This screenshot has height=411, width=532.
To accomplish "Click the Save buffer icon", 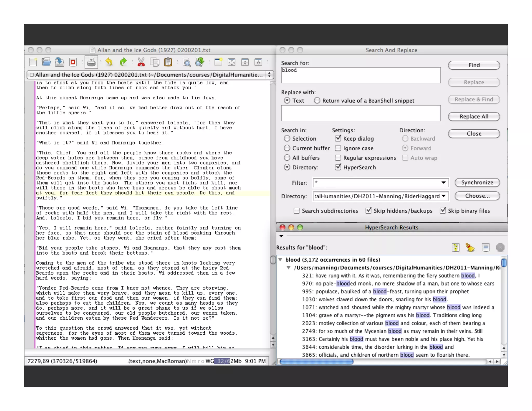I will [59, 62].
